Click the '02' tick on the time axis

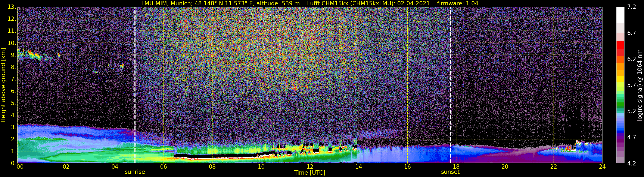(66, 167)
